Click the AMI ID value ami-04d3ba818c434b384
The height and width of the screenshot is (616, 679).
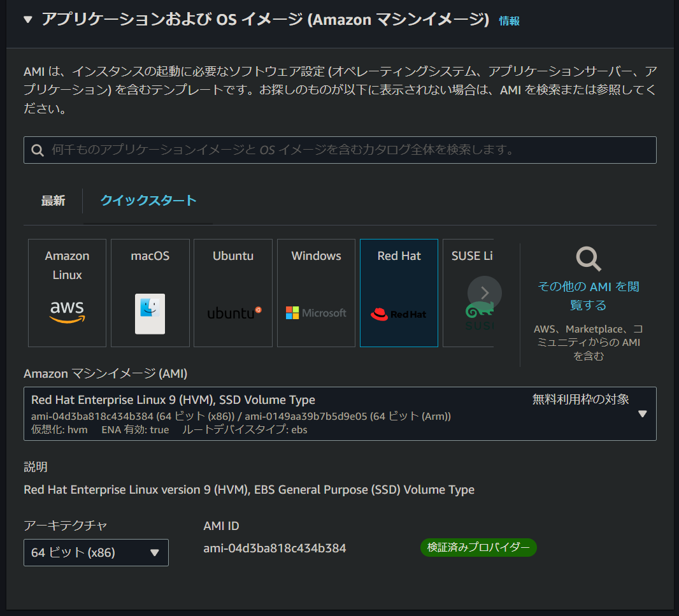[x=275, y=548]
